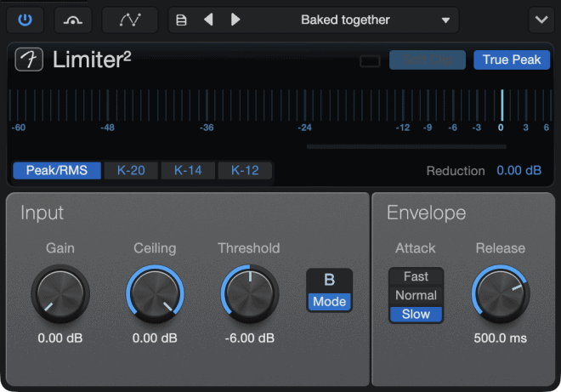Switch to K-14 metering scale
This screenshot has height=392, width=561.
(188, 170)
